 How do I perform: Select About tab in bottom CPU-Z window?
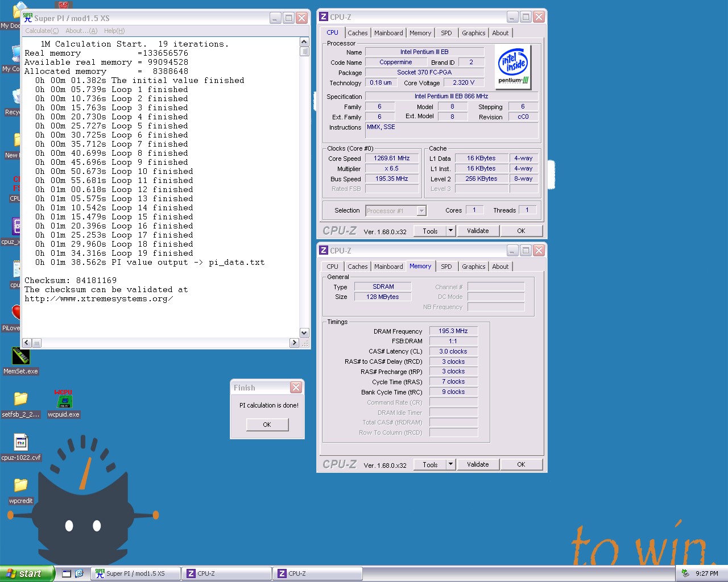[500, 267]
